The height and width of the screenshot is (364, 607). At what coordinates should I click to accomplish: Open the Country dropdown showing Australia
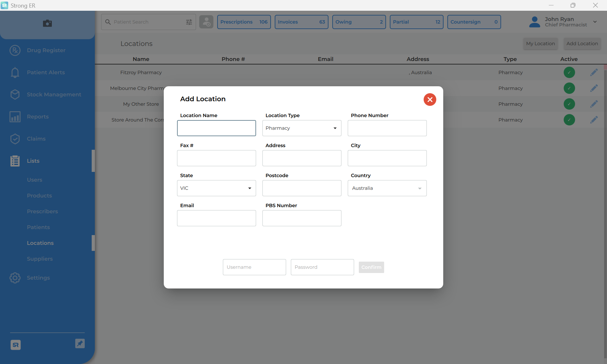click(387, 188)
